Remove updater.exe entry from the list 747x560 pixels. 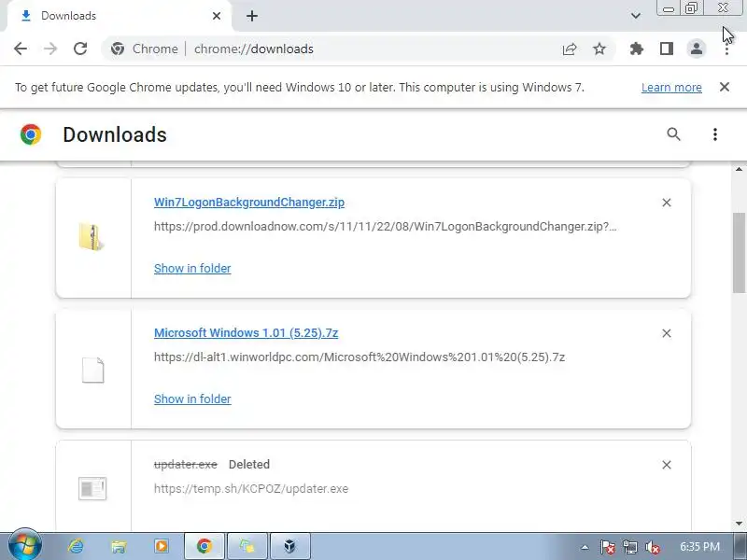[x=667, y=465]
